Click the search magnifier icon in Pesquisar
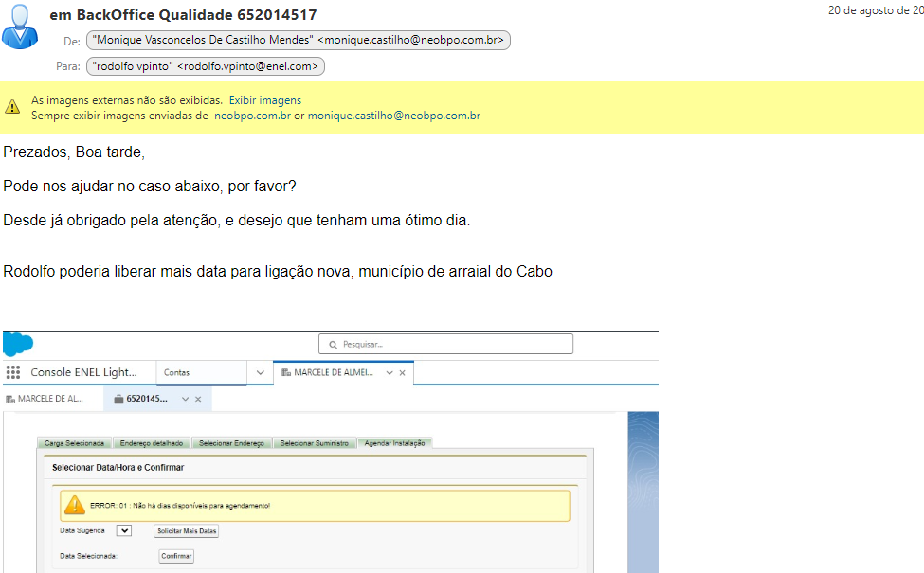This screenshot has width=924, height=573. pyautogui.click(x=333, y=345)
